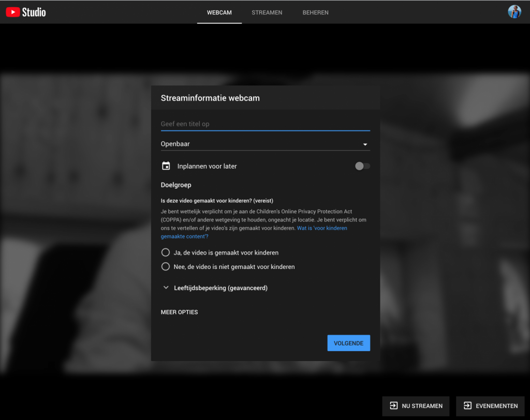Open the Openbaar visibility dropdown
The height and width of the screenshot is (420, 530).
266,144
